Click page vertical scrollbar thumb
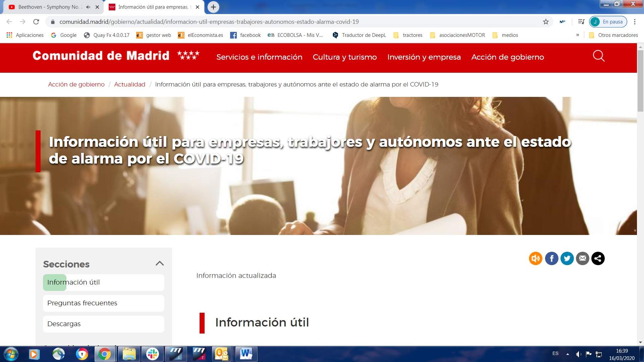Viewport: 644px width, 362px height. point(640,80)
